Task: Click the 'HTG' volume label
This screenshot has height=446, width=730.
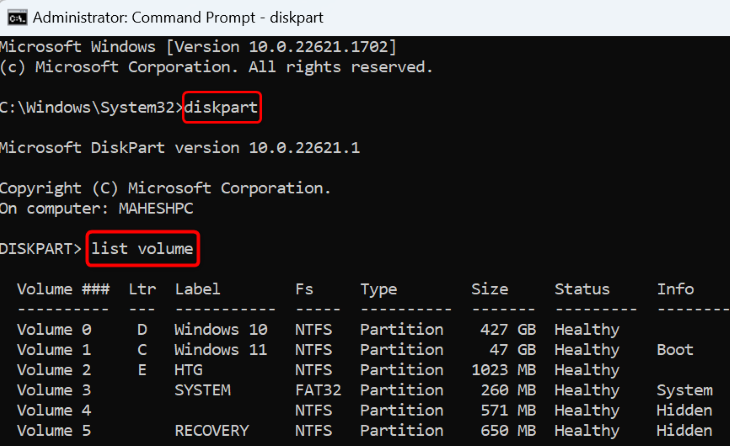Action: click(188, 370)
